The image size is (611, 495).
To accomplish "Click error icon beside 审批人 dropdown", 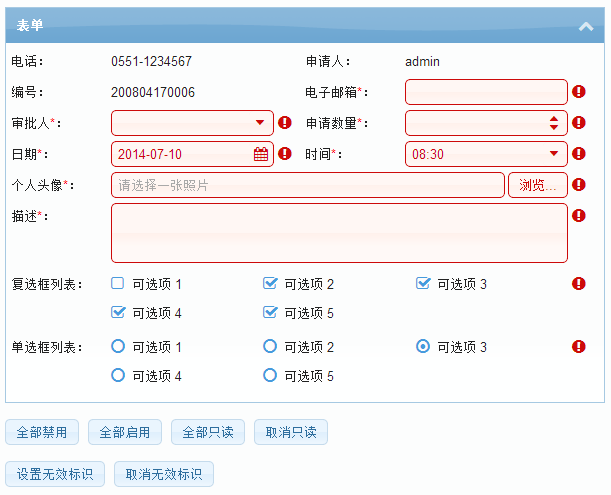I will (284, 122).
